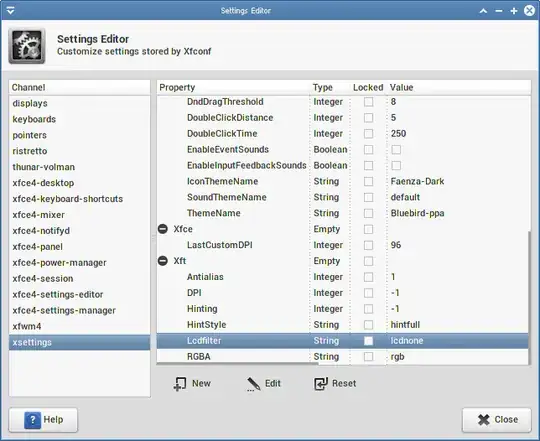Click the Faenza-Dark value
Screen dimensions: 540x441
pos(417,181)
